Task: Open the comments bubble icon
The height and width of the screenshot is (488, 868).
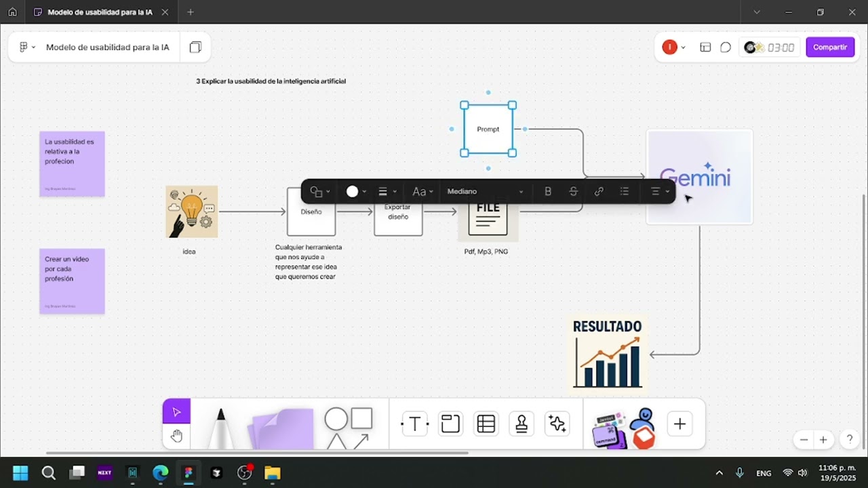Action: click(x=726, y=47)
